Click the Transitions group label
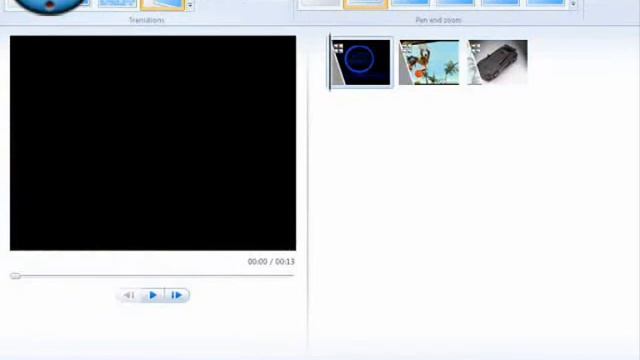The image size is (640, 360). click(147, 20)
